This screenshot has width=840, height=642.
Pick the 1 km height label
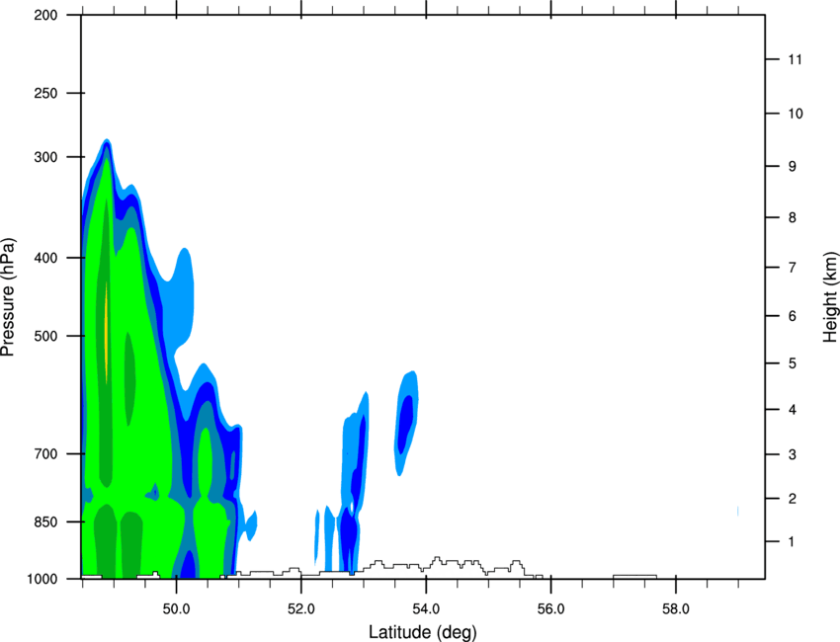pyautogui.click(x=793, y=542)
